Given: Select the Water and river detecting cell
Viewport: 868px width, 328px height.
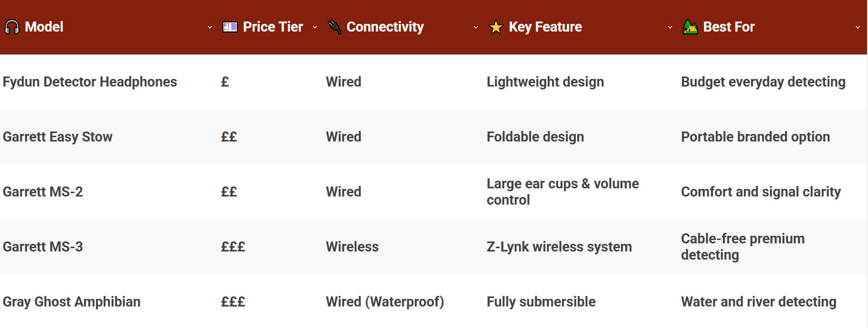Looking at the screenshot, I should coord(759,302).
